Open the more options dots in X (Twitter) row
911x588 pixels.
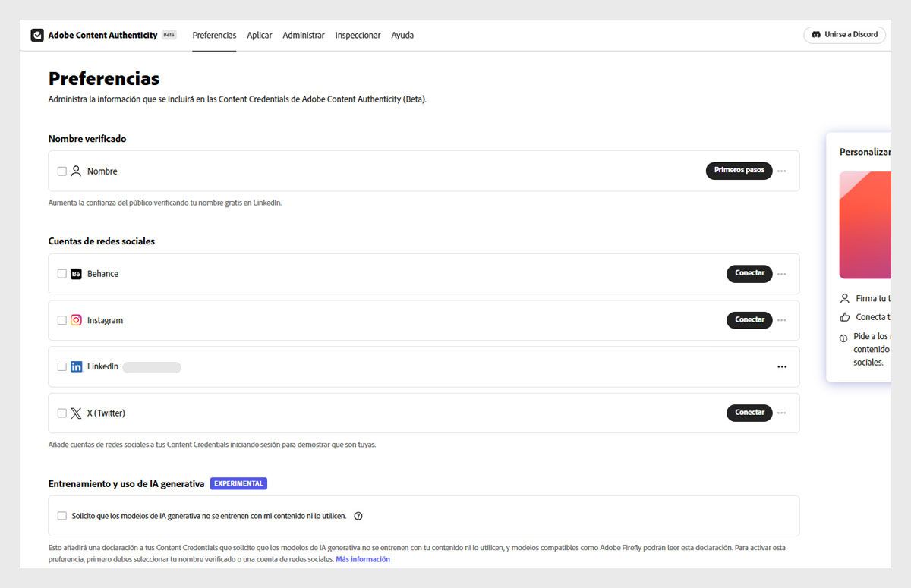coord(782,413)
